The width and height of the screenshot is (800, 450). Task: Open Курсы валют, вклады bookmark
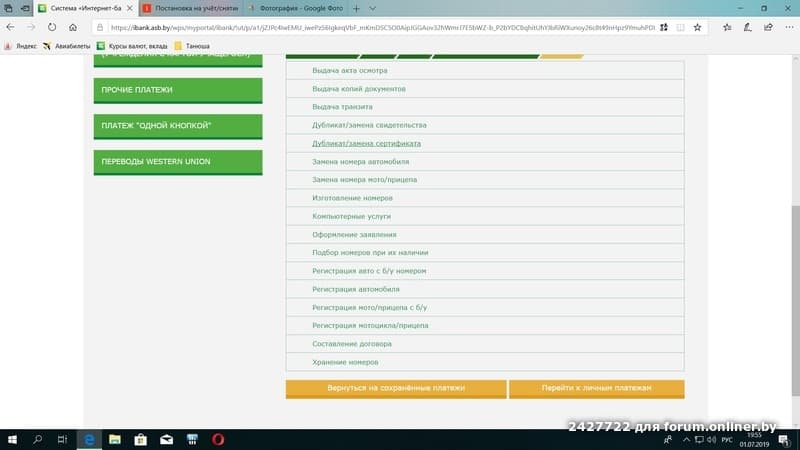(132, 46)
